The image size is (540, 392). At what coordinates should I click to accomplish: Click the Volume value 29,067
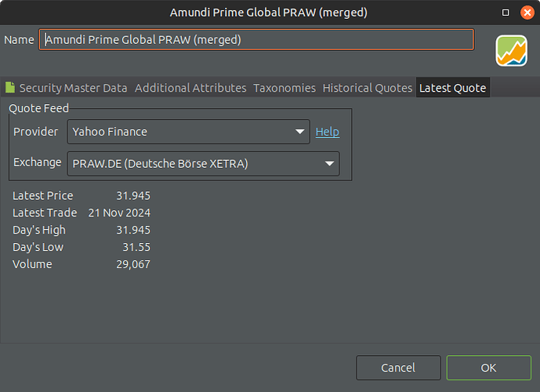coord(132,264)
